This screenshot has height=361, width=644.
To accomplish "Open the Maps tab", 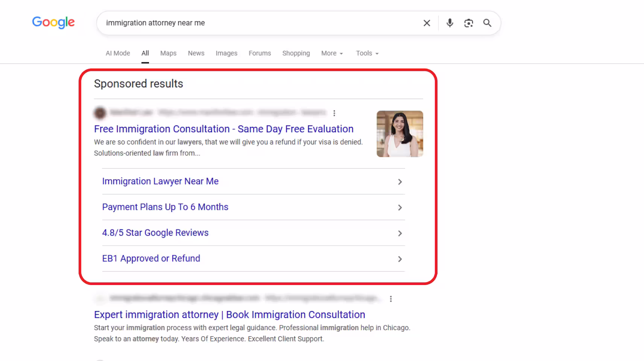I will (168, 53).
